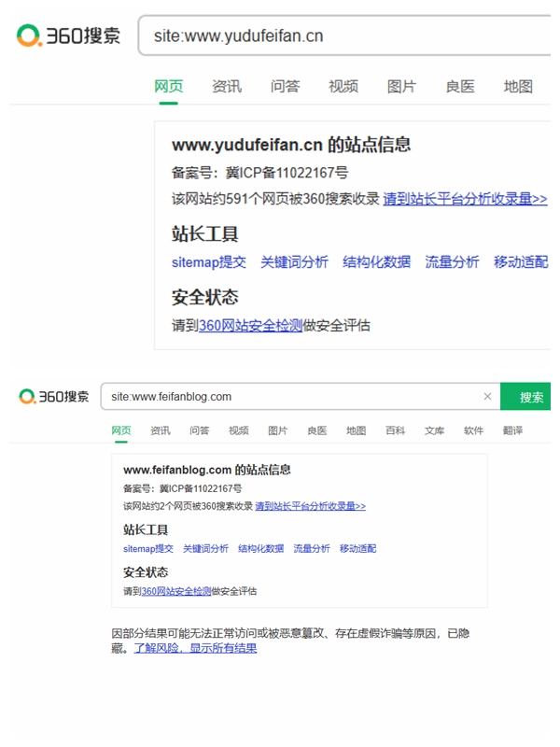
Task: Click 了解风险，显示所有结果 link
Action: click(x=195, y=648)
